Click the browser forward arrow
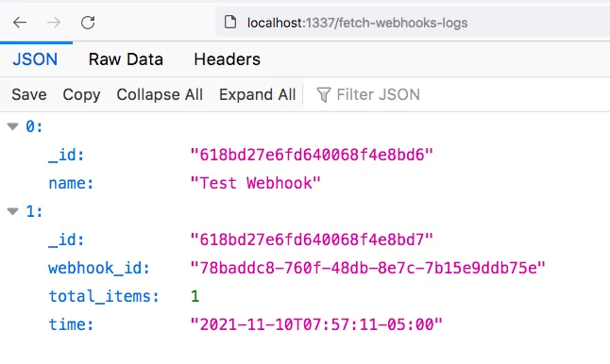 click(x=54, y=23)
